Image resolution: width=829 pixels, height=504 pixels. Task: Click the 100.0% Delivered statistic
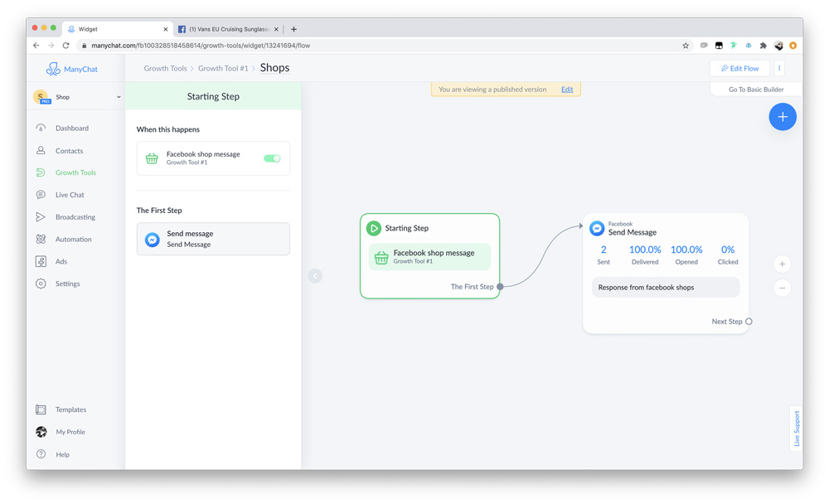coord(644,254)
